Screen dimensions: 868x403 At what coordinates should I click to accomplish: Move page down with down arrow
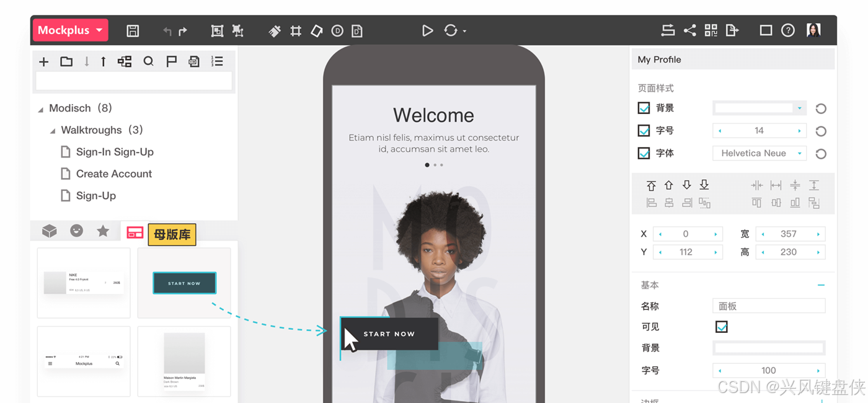tap(87, 61)
